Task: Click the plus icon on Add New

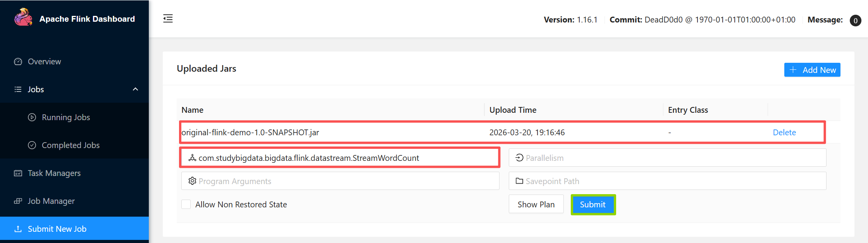Action: pos(793,70)
